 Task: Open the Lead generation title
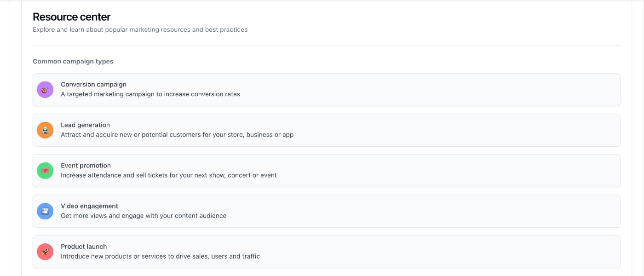click(85, 125)
